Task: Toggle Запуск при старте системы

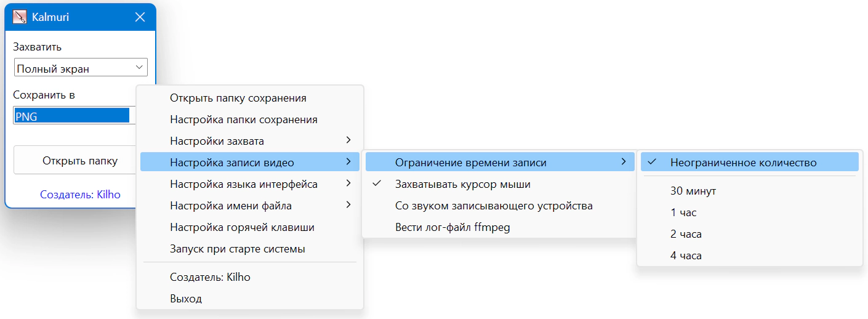Action: click(250, 249)
